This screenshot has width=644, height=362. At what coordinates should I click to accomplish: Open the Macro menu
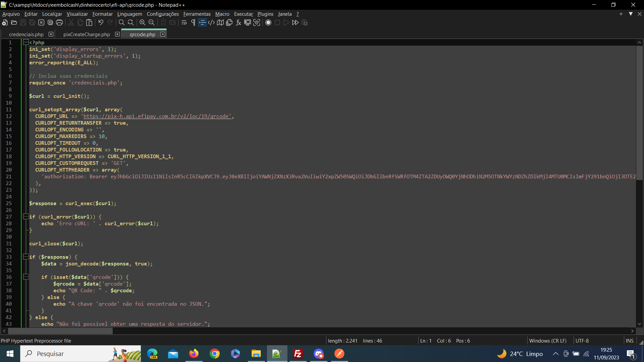(222, 14)
